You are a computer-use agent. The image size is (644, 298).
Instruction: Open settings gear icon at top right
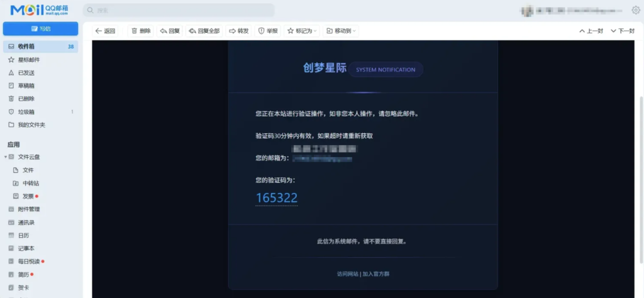[x=635, y=10]
